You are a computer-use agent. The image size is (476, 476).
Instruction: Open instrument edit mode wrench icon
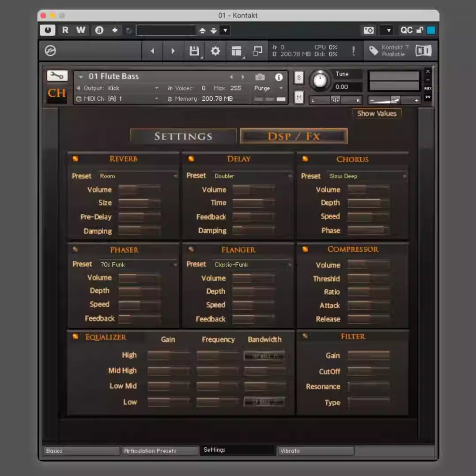(57, 76)
